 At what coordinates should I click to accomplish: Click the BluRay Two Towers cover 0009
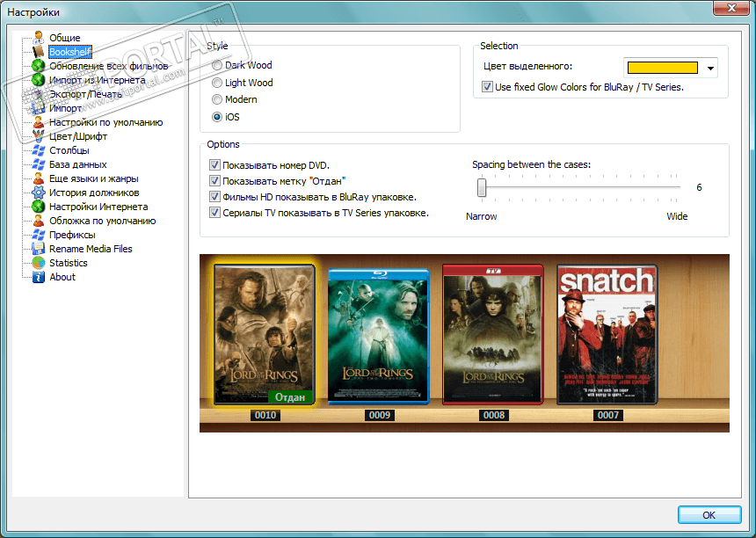[x=379, y=336]
